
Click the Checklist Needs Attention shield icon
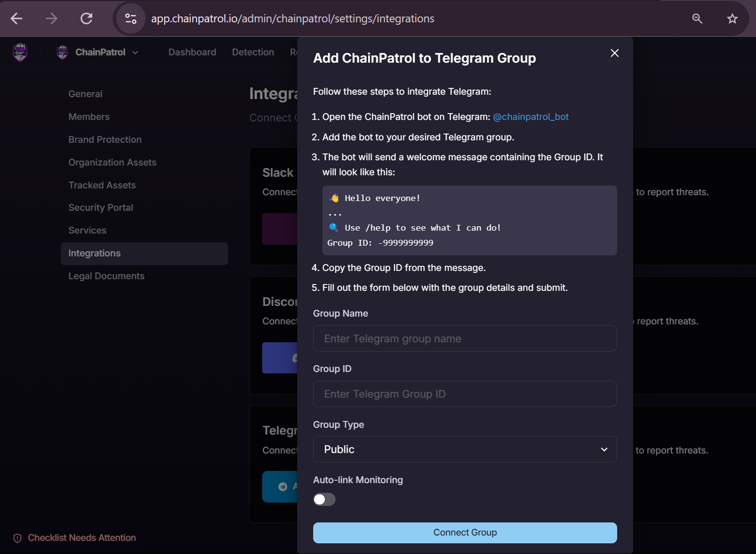17,538
